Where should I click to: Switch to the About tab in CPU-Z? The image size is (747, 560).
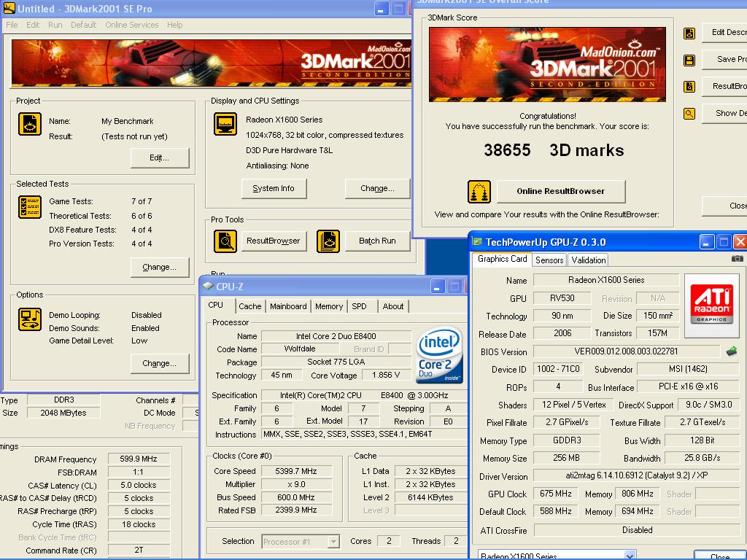click(393, 306)
